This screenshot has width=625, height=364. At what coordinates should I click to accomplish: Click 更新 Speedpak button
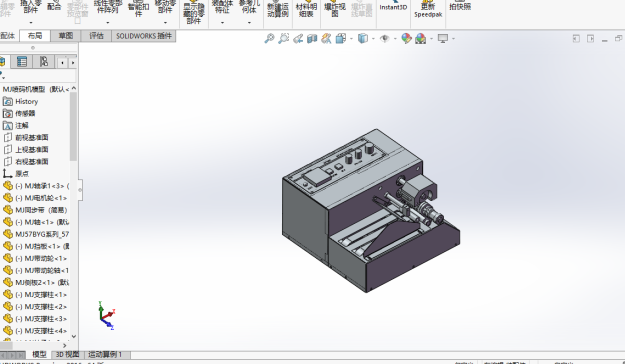(x=428, y=9)
